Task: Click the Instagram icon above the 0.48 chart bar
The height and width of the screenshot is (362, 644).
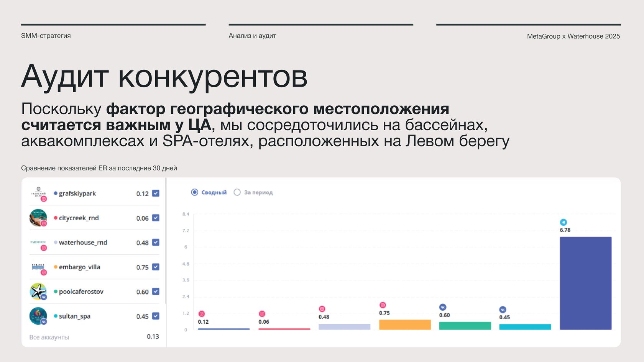Action: pyautogui.click(x=322, y=309)
